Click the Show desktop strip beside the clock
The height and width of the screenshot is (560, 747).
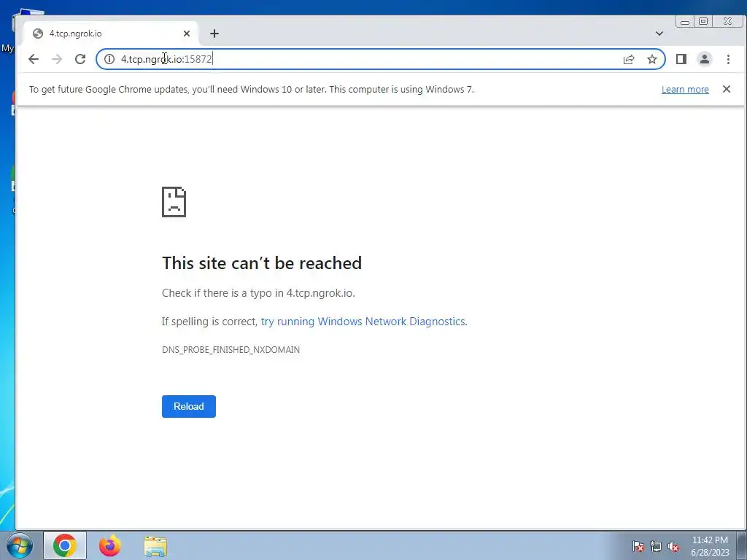pyautogui.click(x=742, y=545)
